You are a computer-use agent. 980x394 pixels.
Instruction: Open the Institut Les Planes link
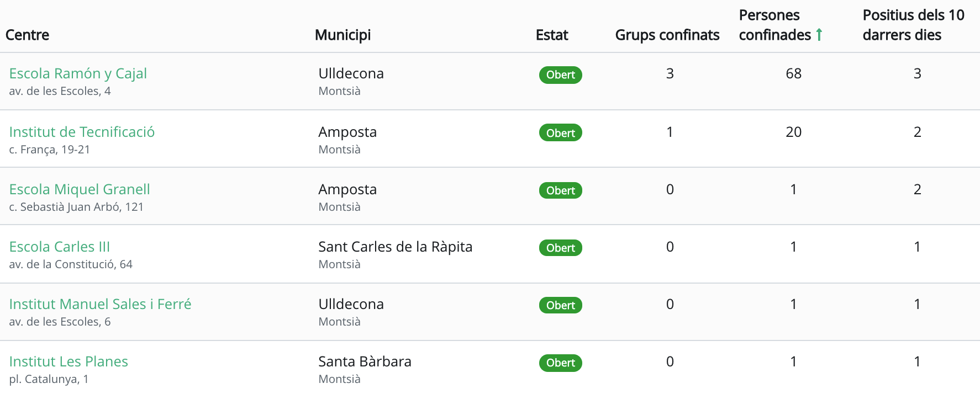(x=69, y=361)
